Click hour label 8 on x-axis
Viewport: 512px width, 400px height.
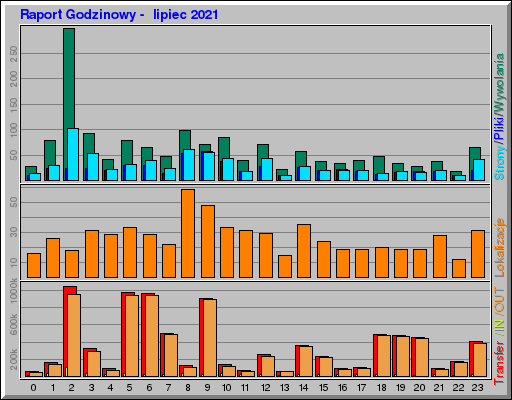coord(188,388)
